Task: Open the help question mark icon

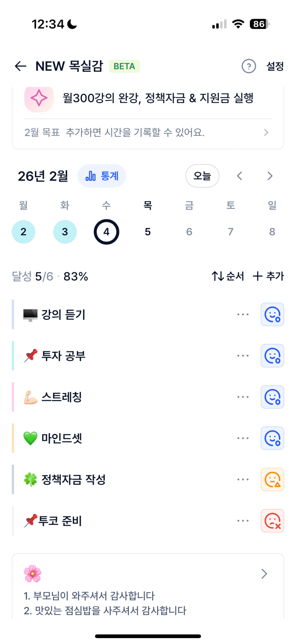Action: pos(249,66)
